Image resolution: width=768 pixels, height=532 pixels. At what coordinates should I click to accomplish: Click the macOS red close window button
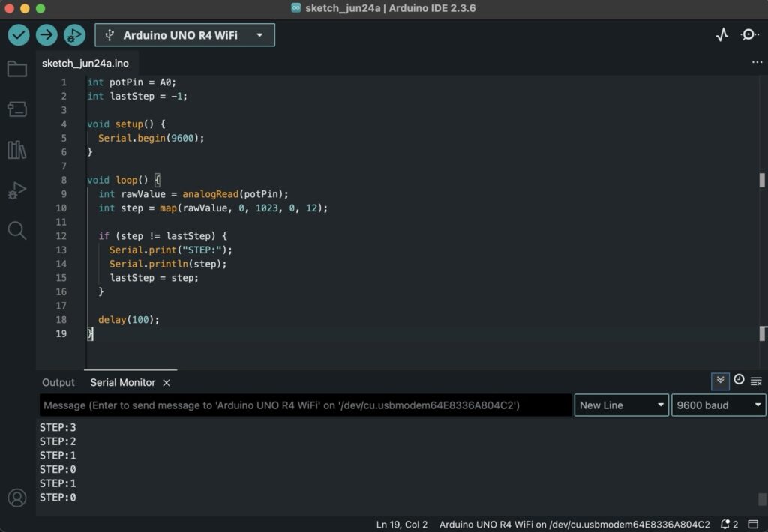click(9, 8)
